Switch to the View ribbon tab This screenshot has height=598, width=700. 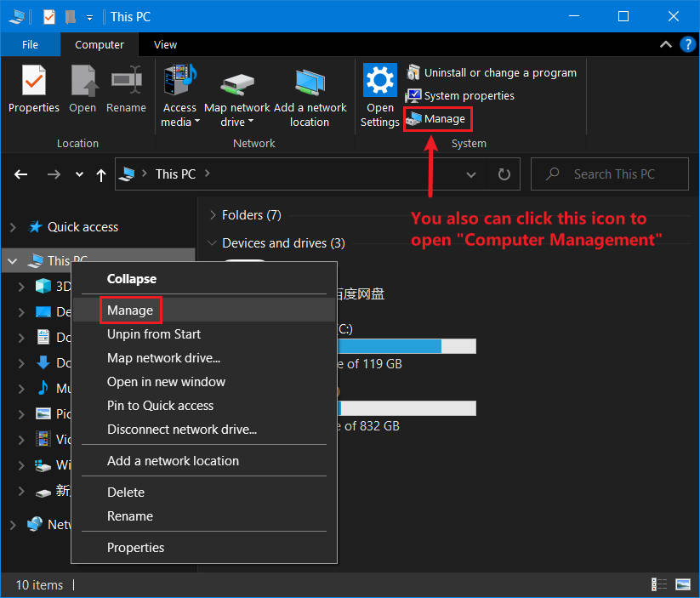[x=165, y=44]
